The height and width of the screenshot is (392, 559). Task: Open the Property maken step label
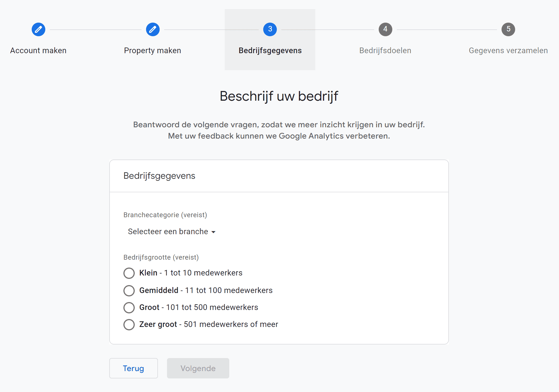(x=152, y=50)
